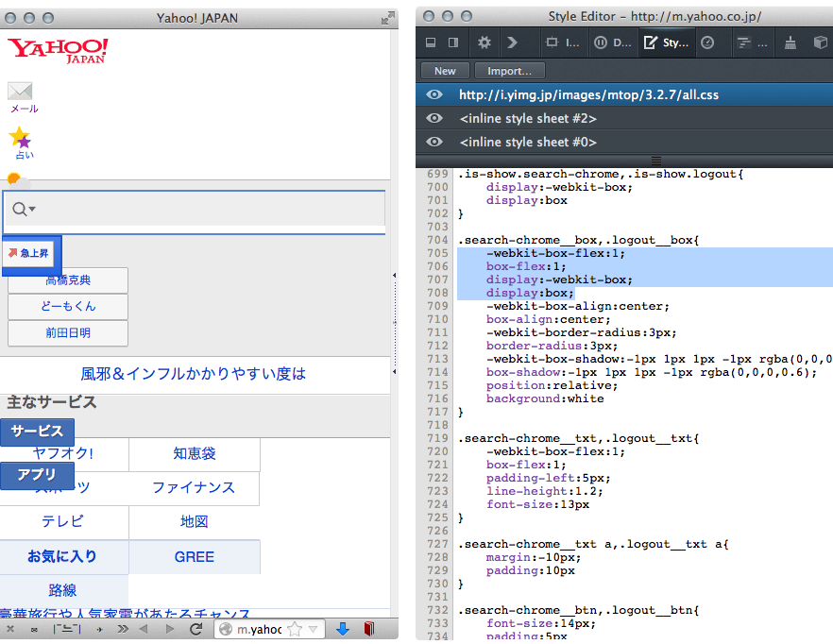
Task: Click the 急上昇 trending button
Action: [x=28, y=253]
